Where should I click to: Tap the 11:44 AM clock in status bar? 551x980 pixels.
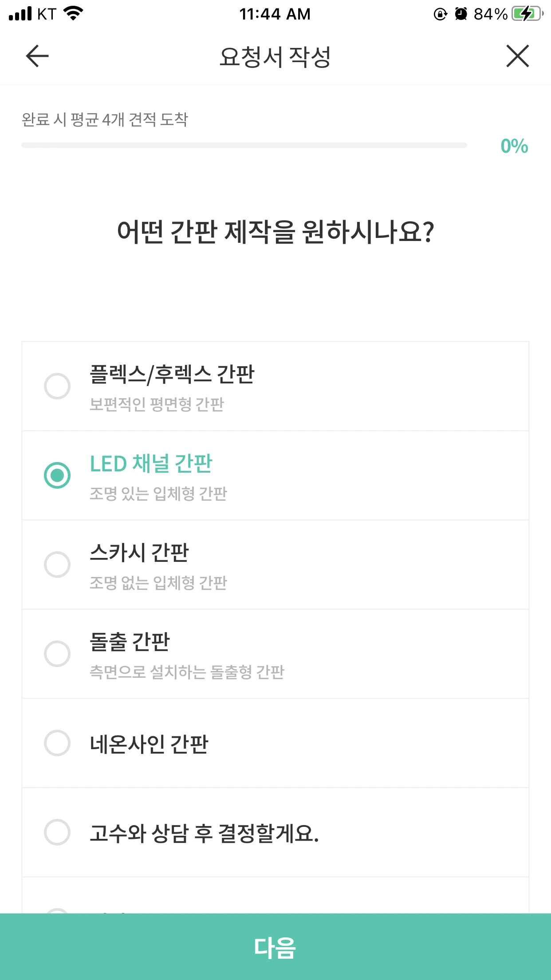click(275, 14)
